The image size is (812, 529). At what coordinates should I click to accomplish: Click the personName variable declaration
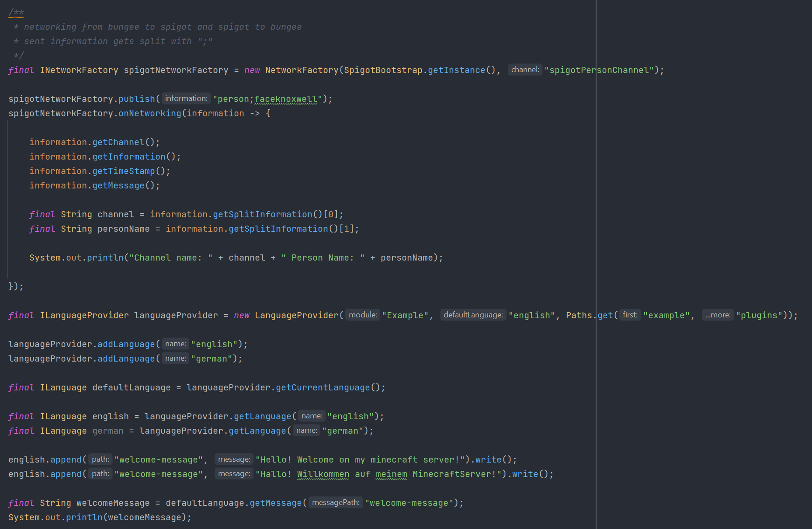(124, 229)
